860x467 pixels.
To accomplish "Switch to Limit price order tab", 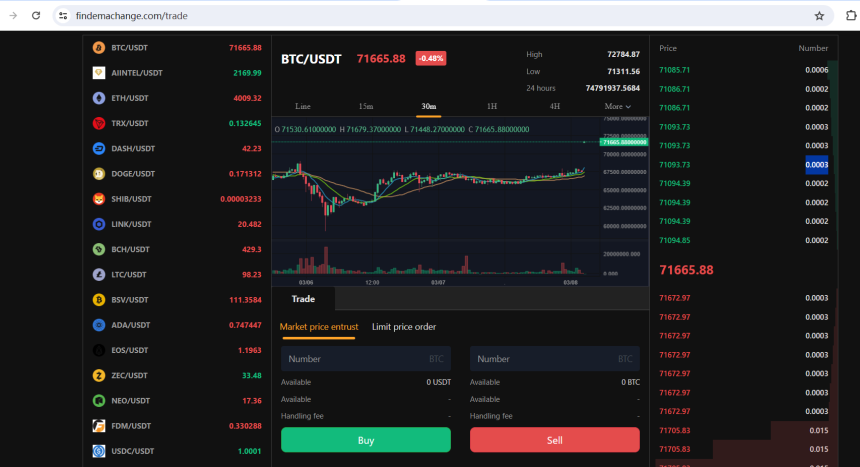I will pyautogui.click(x=404, y=327).
